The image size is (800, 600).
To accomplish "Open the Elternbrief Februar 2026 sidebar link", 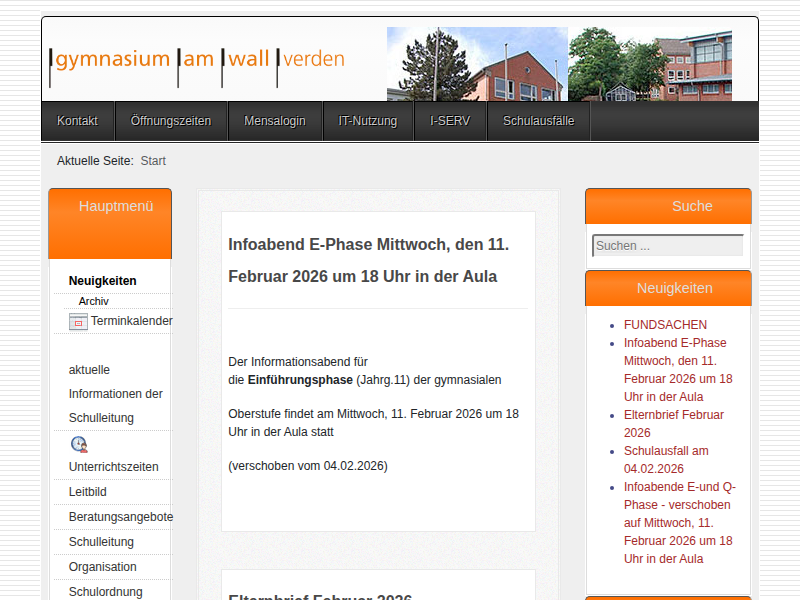I will tap(673, 423).
